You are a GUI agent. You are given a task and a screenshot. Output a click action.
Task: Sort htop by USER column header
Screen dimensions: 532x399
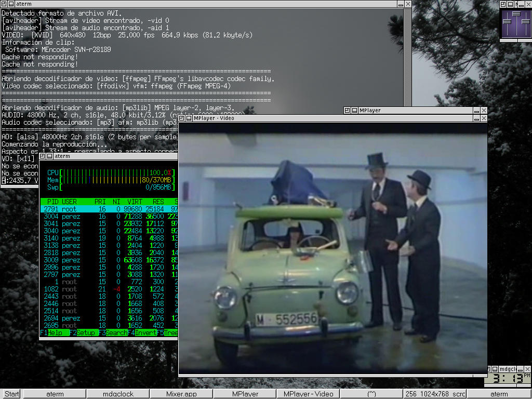[x=69, y=202]
